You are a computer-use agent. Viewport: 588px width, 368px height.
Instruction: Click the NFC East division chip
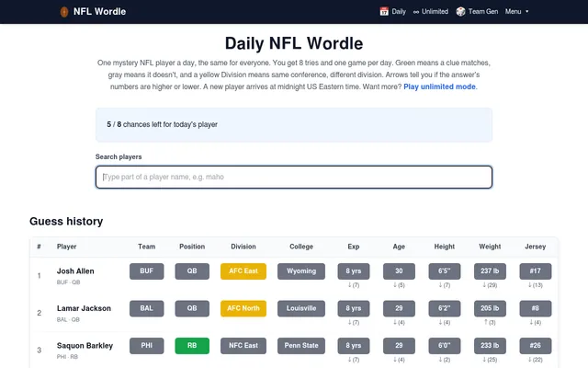[243, 346]
